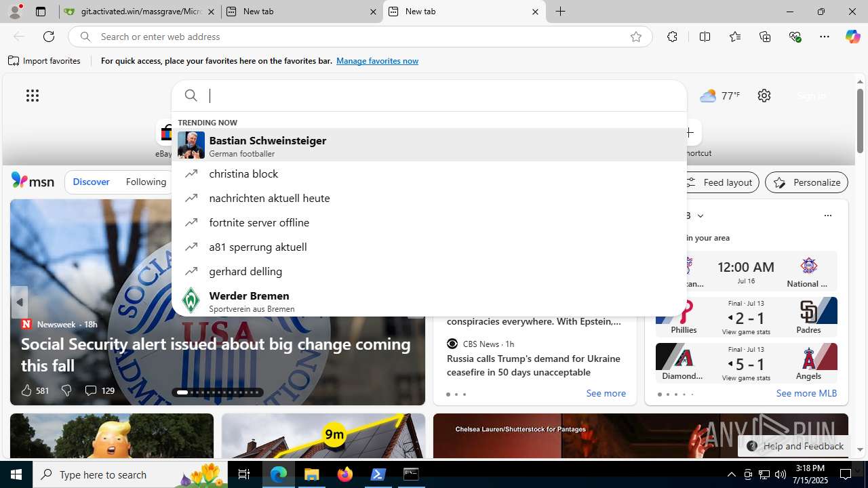This screenshot has width=868, height=488.
Task: Select a81 sperrung aktuell suggestion
Action: click(429, 247)
